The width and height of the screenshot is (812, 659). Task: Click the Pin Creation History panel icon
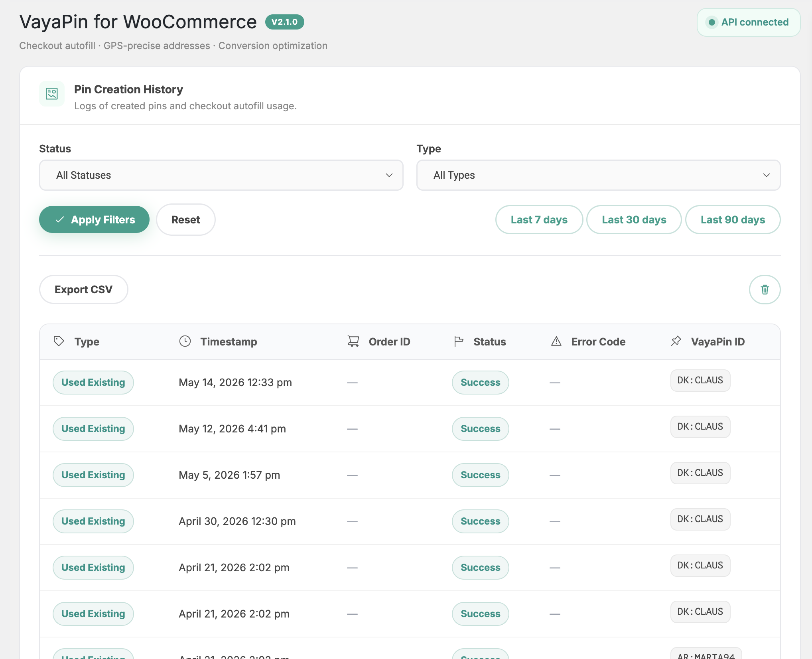point(52,94)
